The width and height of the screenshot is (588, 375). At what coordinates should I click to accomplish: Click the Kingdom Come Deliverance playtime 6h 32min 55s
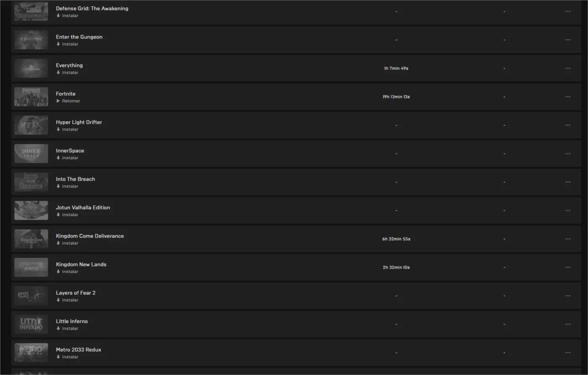pos(396,239)
